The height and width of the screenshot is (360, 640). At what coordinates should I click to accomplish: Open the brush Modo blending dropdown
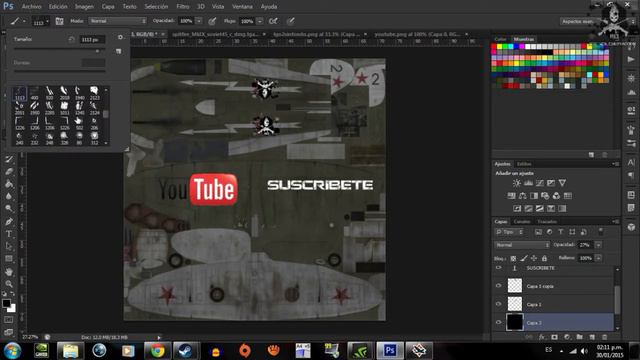tap(118, 21)
